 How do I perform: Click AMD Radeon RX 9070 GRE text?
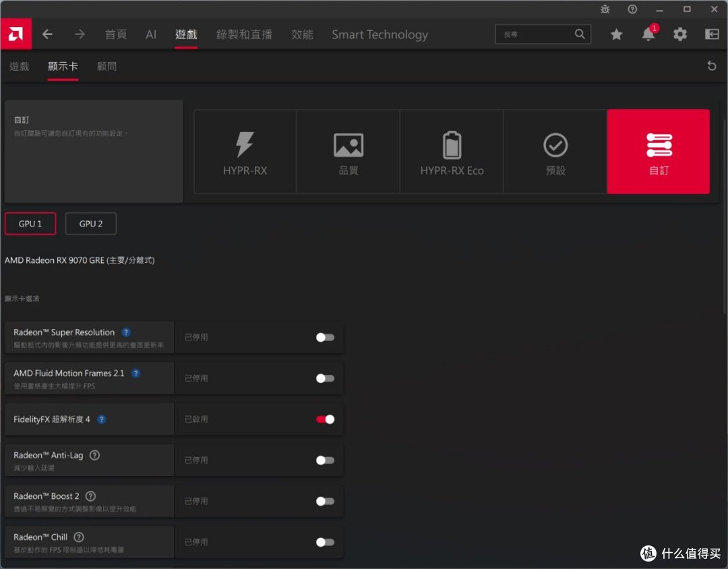tap(80, 260)
